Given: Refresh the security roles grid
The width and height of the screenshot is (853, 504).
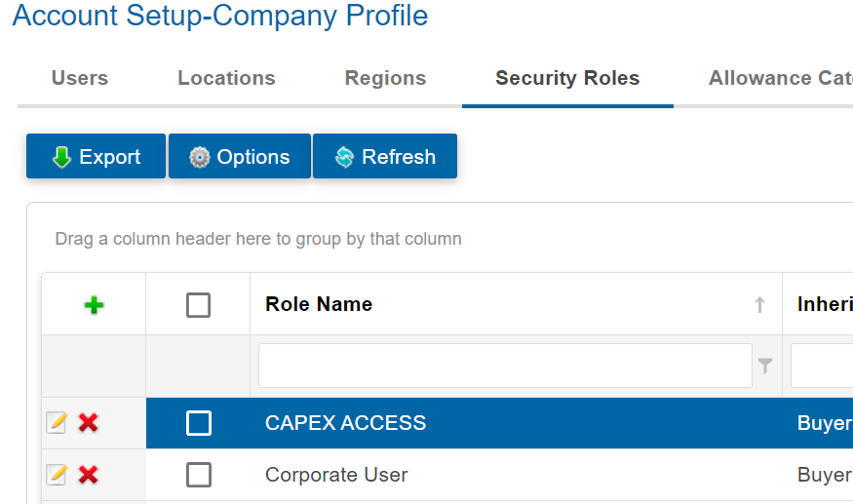Looking at the screenshot, I should point(384,157).
